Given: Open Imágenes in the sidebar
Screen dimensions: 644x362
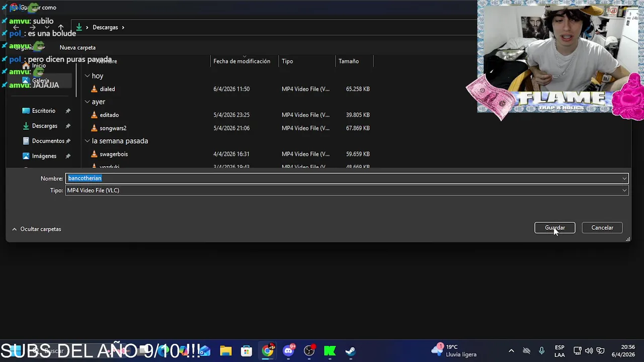Looking at the screenshot, I should click(x=44, y=156).
